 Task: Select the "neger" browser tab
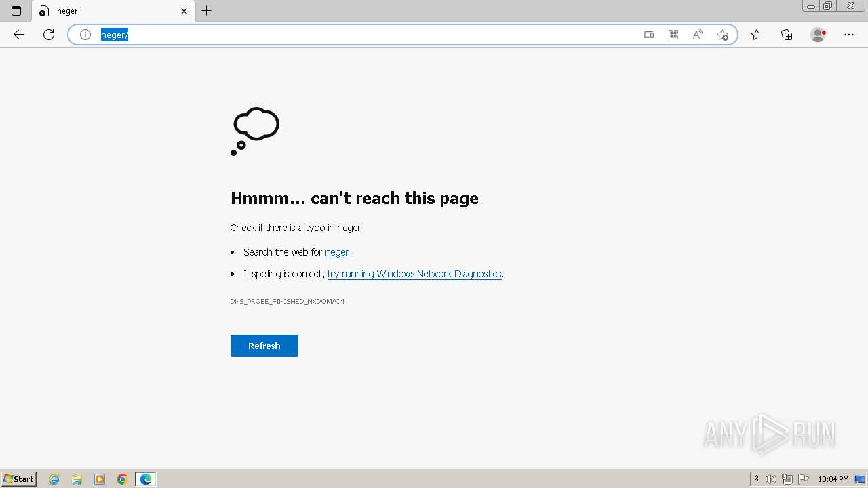click(113, 11)
